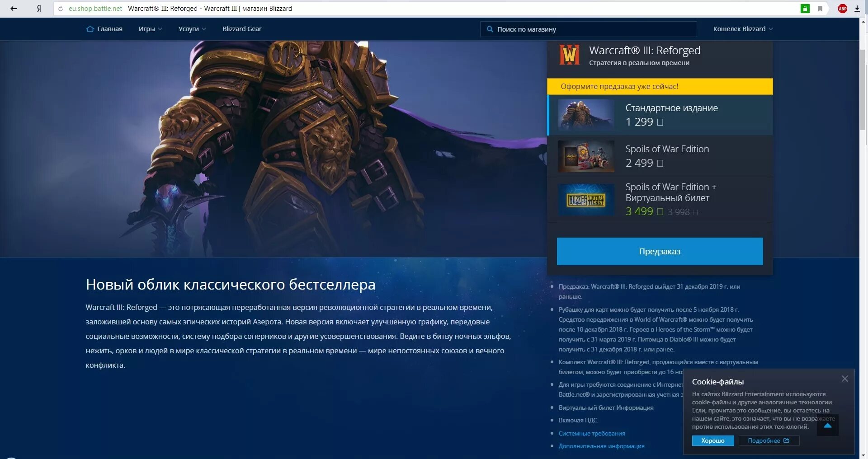868x459 pixels.
Task: Click the yellow Оформите предзаказ banner
Action: point(660,86)
